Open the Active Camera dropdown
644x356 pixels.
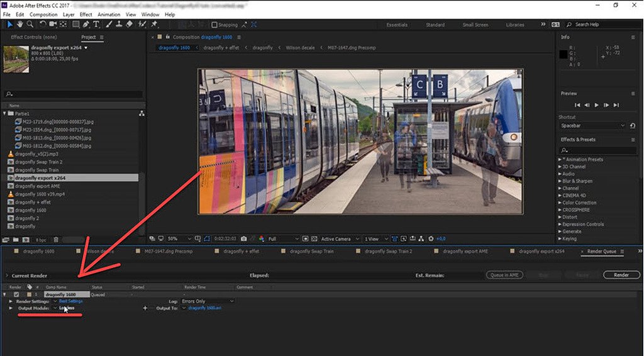[340, 238]
